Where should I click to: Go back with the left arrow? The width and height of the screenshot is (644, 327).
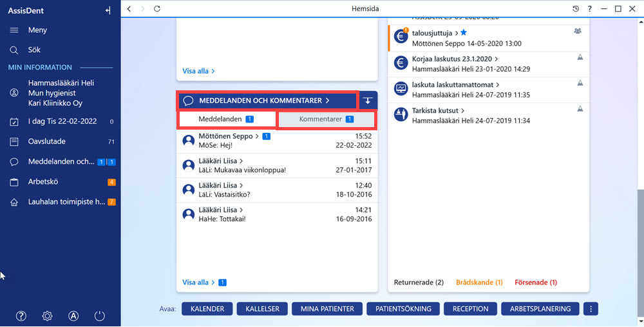coord(129,8)
